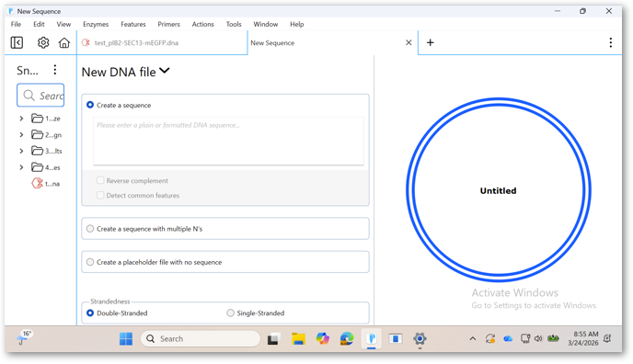The height and width of the screenshot is (364, 633).
Task: Open clock showing 8:55 AM
Action: [583, 338]
